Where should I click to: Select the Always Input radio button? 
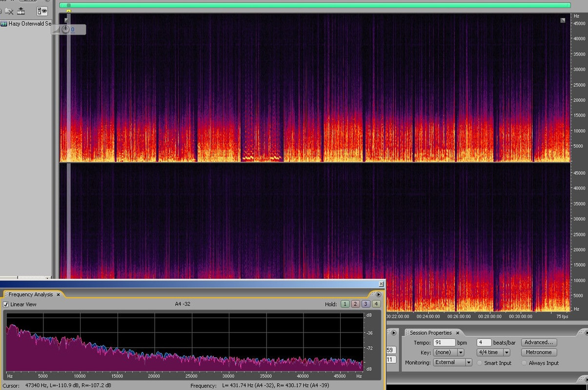point(525,363)
